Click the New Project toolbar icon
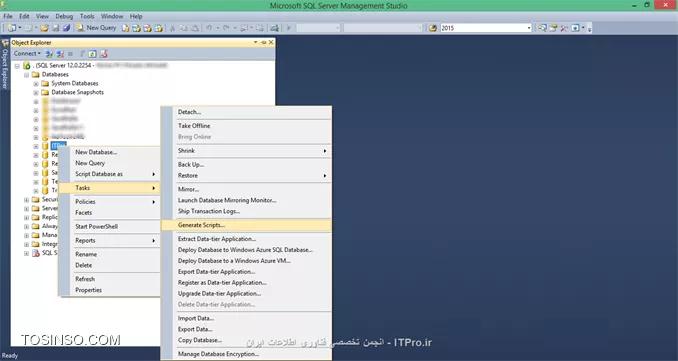This screenshot has height=361, width=678. click(12, 28)
